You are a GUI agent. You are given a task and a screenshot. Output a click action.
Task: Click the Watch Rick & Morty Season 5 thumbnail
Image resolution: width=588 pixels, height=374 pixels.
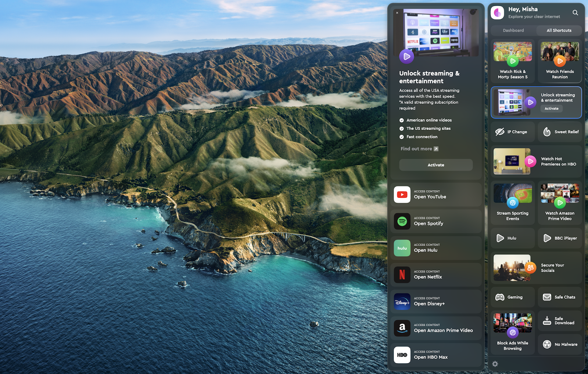pyautogui.click(x=512, y=51)
